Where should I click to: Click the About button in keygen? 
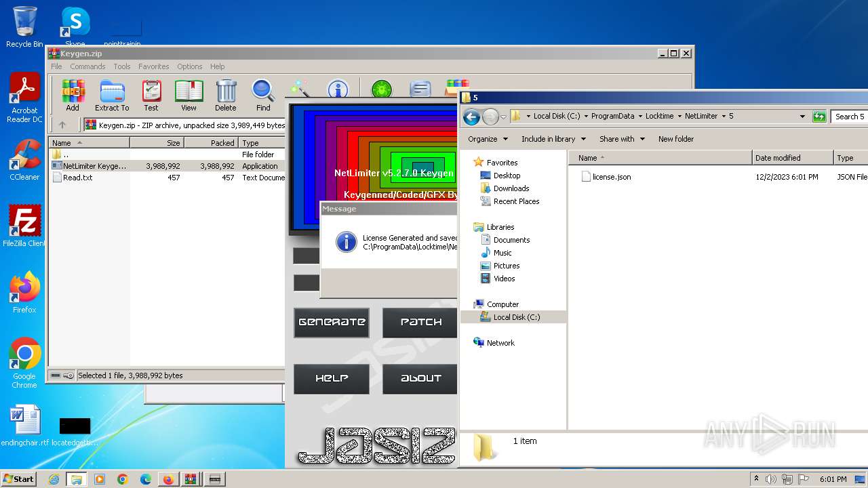[420, 379]
